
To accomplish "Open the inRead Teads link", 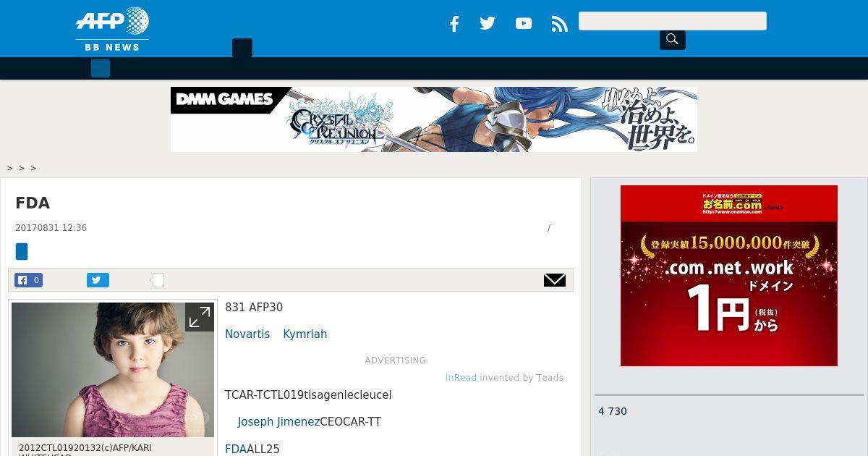I will coord(461,378).
